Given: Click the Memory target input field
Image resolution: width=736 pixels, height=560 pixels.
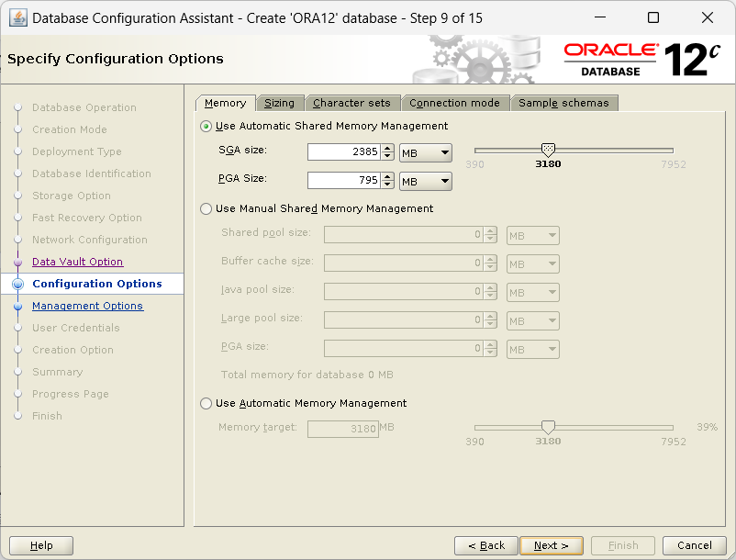Looking at the screenshot, I should (342, 429).
